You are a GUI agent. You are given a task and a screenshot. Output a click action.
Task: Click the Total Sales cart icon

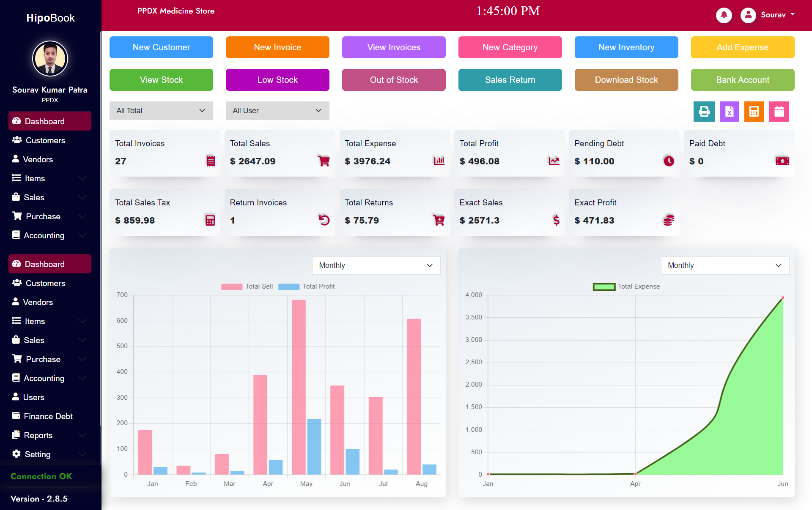(x=324, y=161)
